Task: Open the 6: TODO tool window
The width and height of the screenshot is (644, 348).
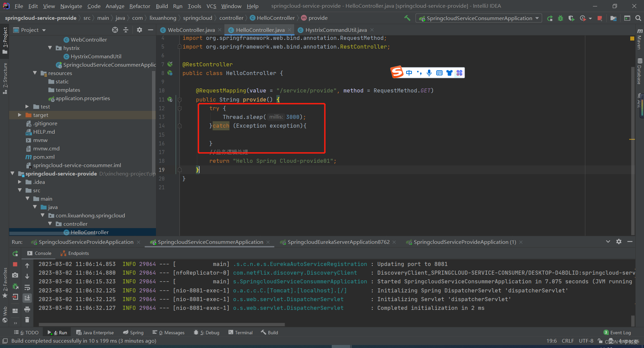Action: (26, 332)
